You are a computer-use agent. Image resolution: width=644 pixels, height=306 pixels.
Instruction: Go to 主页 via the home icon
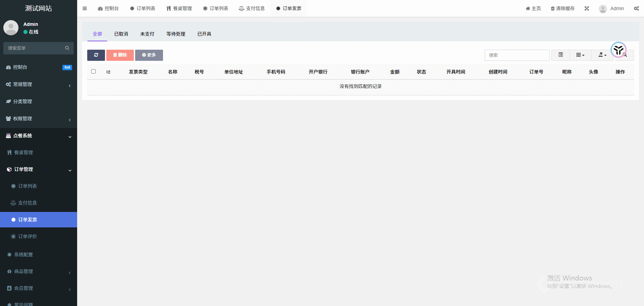coord(528,8)
